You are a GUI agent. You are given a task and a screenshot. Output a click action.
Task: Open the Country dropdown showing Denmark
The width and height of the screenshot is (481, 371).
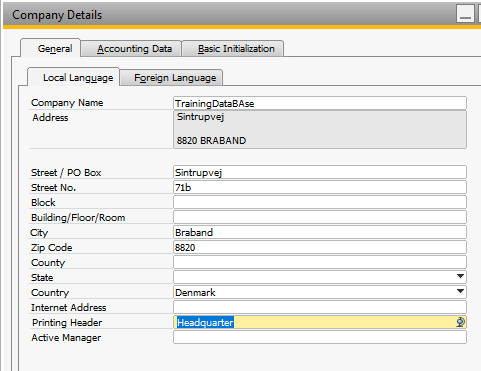(320, 292)
